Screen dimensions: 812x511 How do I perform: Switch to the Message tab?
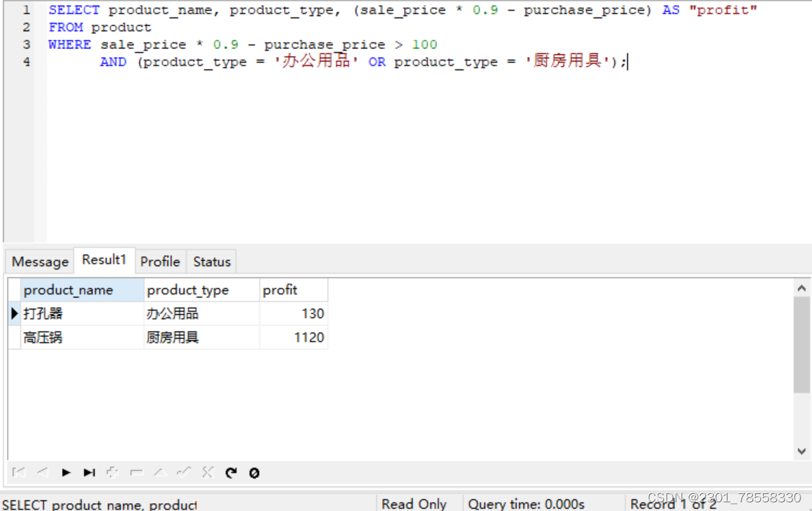[40, 261]
